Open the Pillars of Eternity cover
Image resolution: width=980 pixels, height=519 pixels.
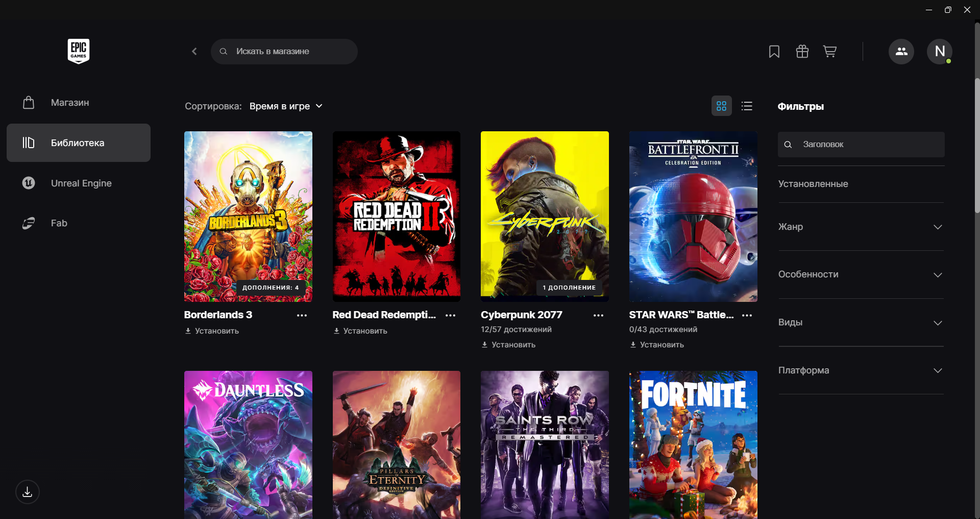397,445
